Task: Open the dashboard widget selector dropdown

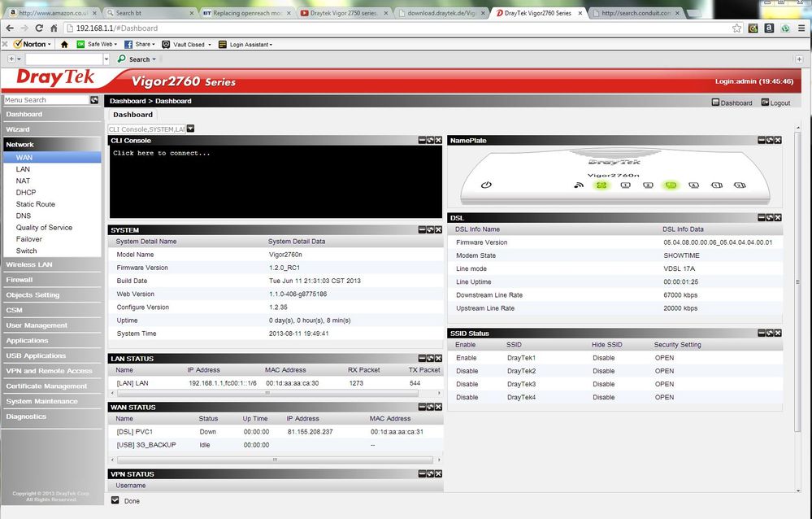Action: pos(190,129)
